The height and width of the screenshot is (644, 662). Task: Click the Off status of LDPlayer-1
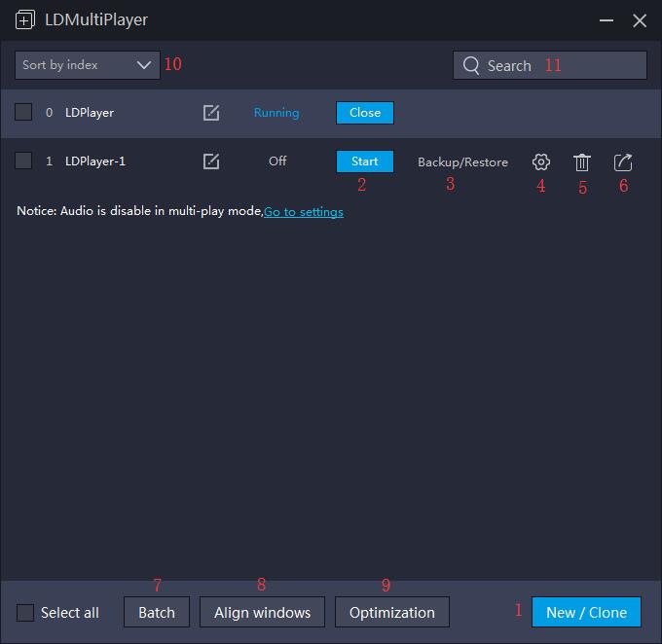coord(277,161)
